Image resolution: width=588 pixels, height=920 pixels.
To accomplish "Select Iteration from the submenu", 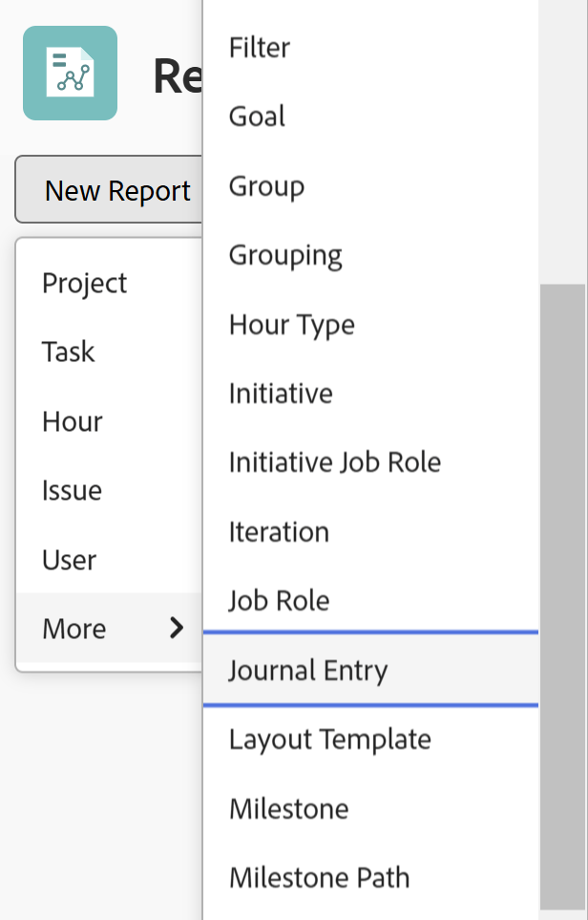I will (x=279, y=532).
